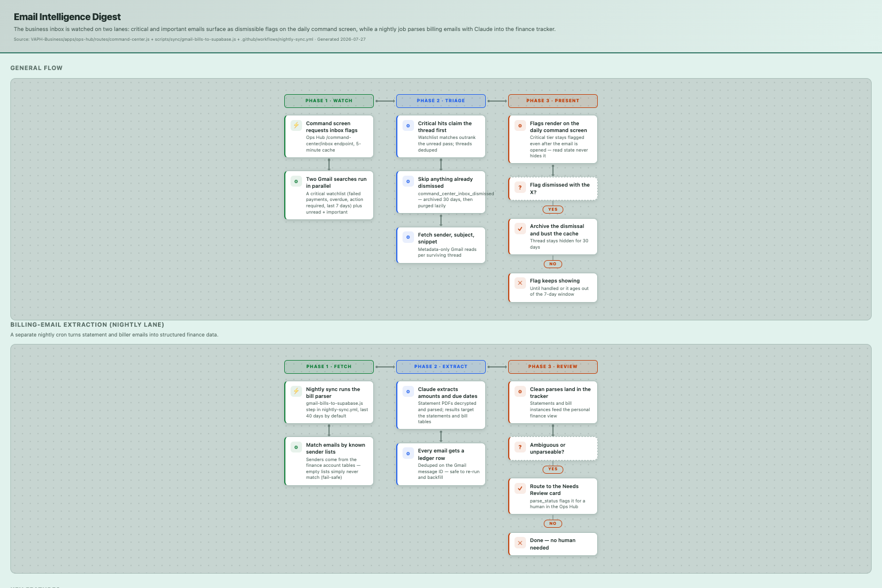Screen dimensions: 882x588
Task: Click the checkmark icon on Route to Needs Review
Action: [x=520, y=488]
